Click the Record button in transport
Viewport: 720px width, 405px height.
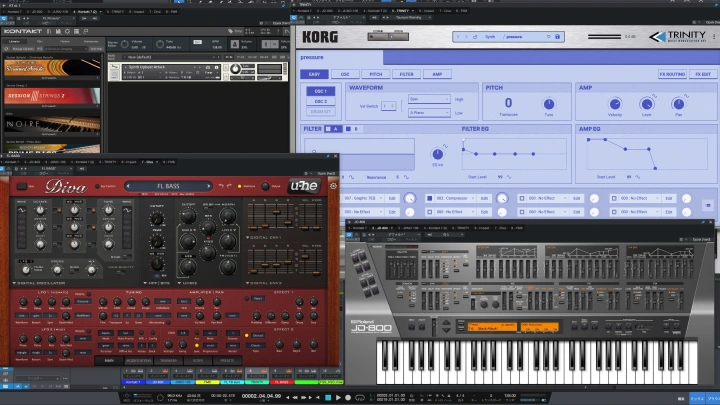coord(348,398)
